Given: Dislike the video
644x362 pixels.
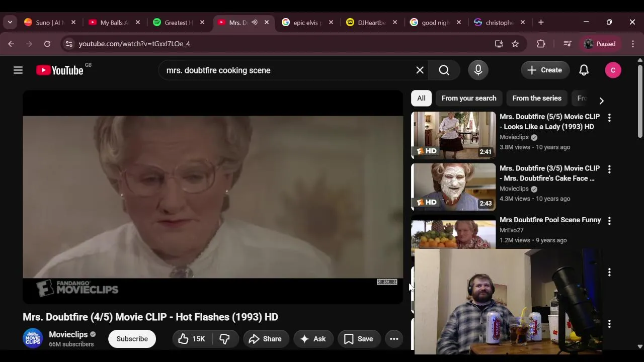Looking at the screenshot, I should (x=225, y=339).
